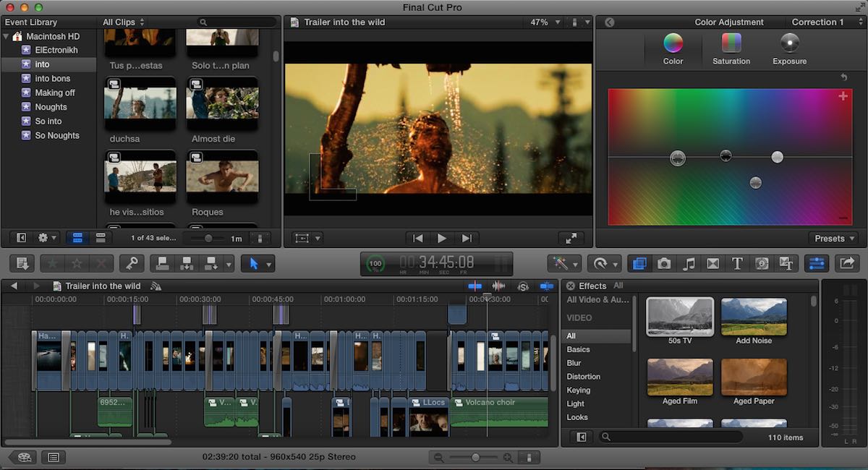Switch to the Saturation tab

pyautogui.click(x=731, y=49)
